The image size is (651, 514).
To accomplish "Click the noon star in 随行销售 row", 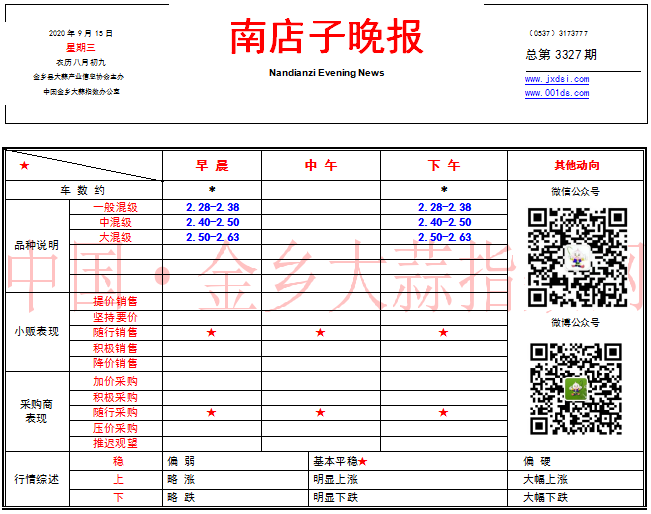I will [x=320, y=333].
